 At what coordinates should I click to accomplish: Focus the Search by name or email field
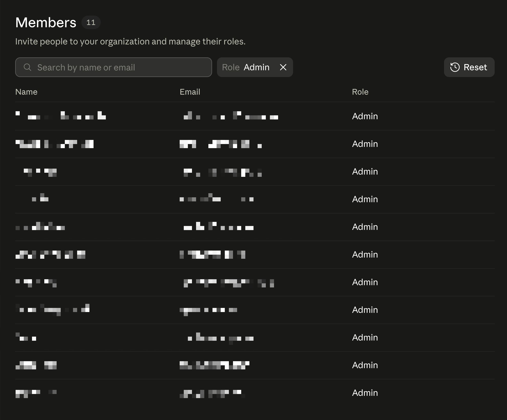(x=113, y=67)
